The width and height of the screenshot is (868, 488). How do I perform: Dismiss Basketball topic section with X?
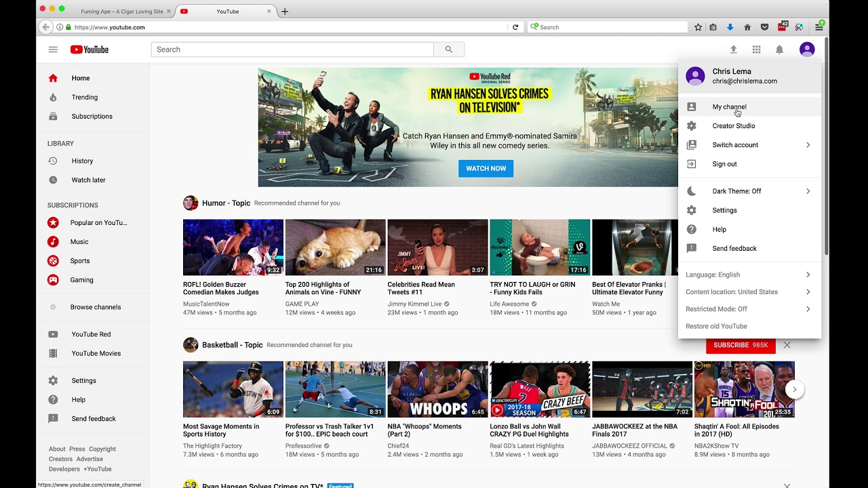pyautogui.click(x=787, y=345)
